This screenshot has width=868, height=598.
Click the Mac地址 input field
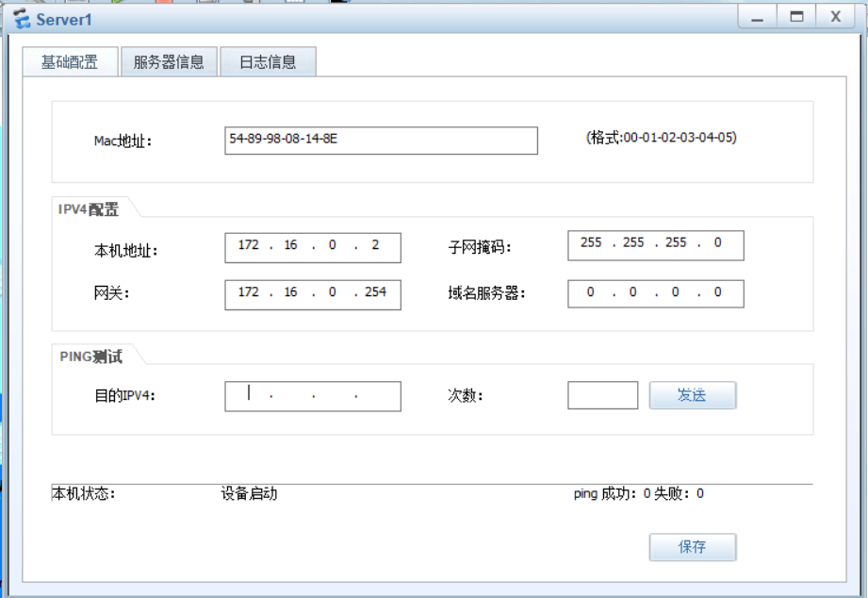pos(381,141)
